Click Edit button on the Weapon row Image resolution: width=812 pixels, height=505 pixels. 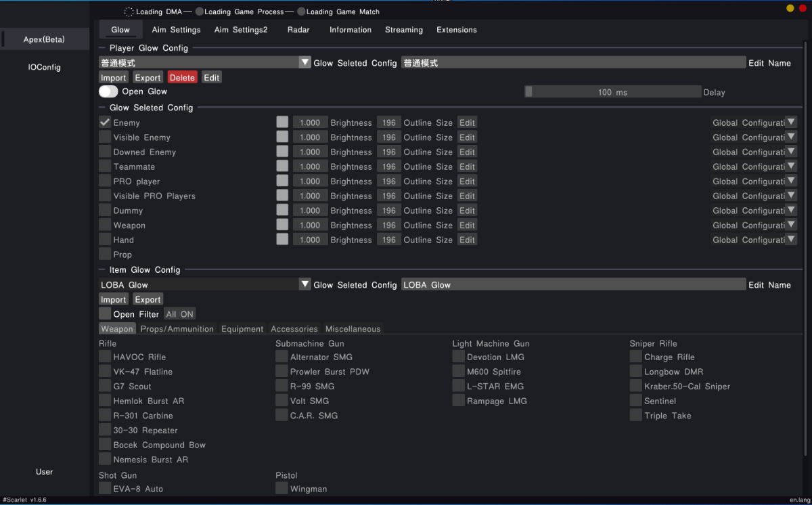tap(467, 225)
